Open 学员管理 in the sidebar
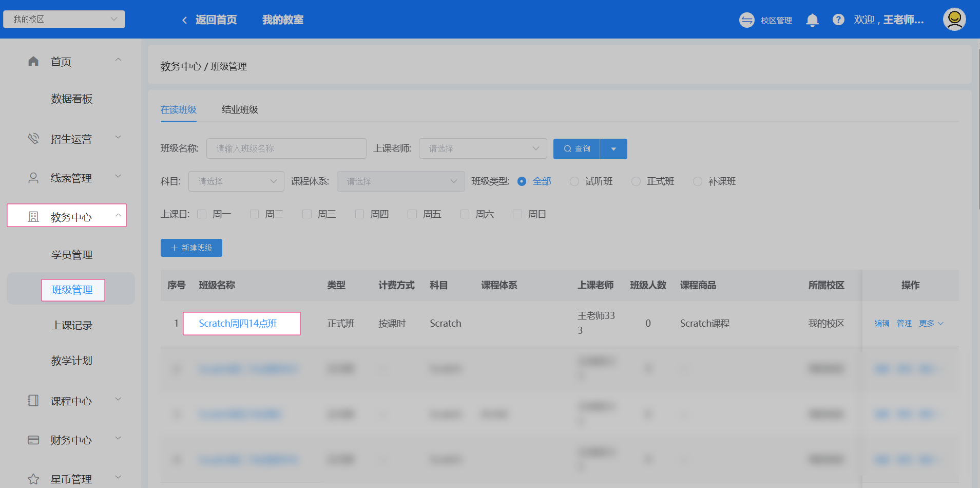Screen dimensions: 980x488 click(x=72, y=255)
